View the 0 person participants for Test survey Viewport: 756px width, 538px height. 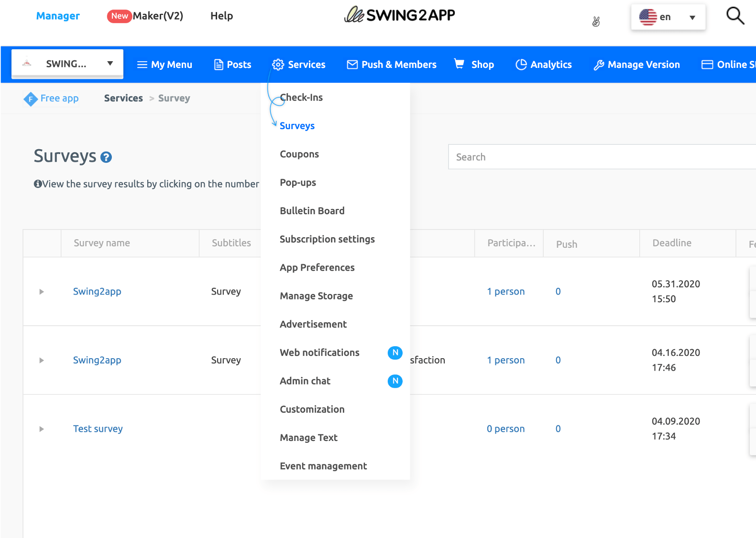505,429
